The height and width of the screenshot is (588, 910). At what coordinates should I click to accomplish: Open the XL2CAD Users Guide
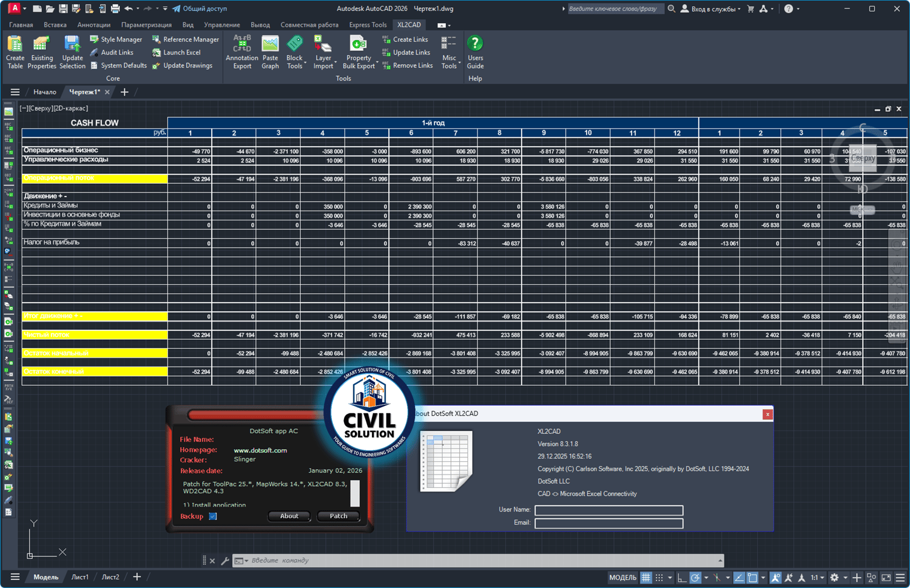(475, 52)
